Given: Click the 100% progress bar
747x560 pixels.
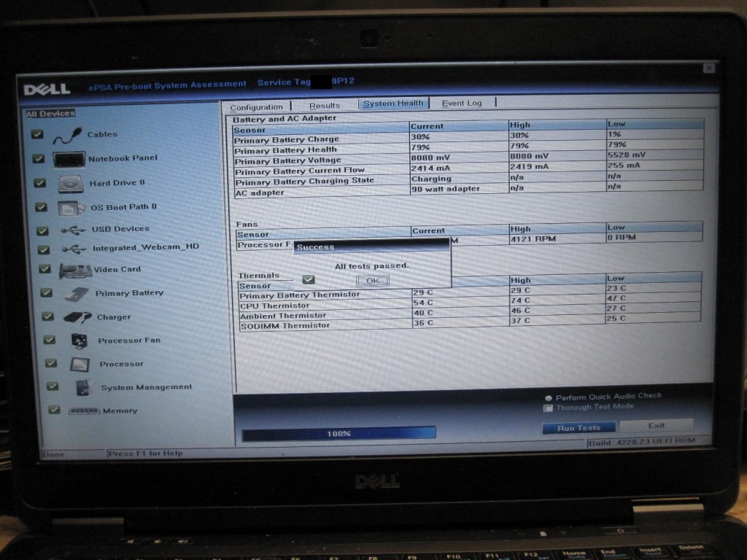Looking at the screenshot, I should [338, 434].
